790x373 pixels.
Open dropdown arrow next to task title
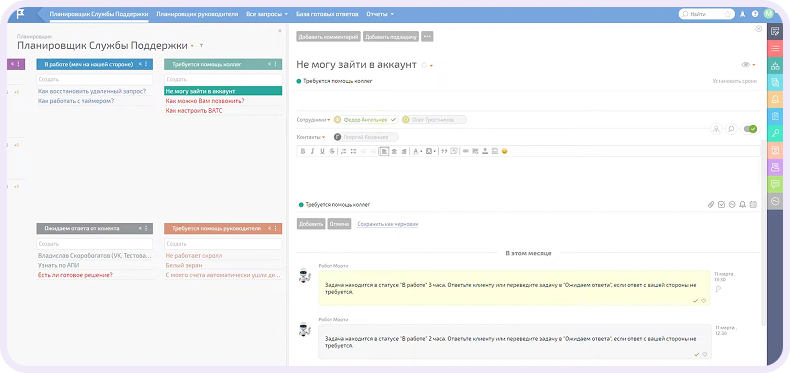click(431, 66)
